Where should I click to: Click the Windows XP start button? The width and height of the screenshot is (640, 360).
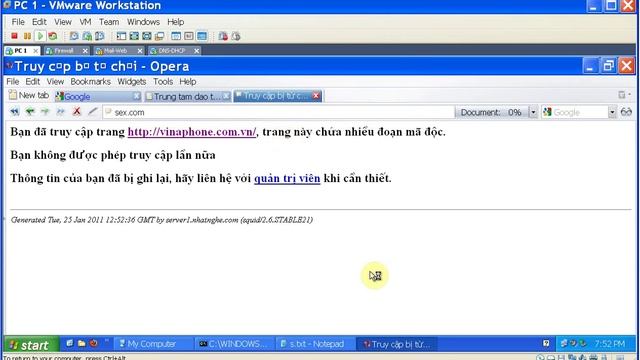(x=31, y=345)
